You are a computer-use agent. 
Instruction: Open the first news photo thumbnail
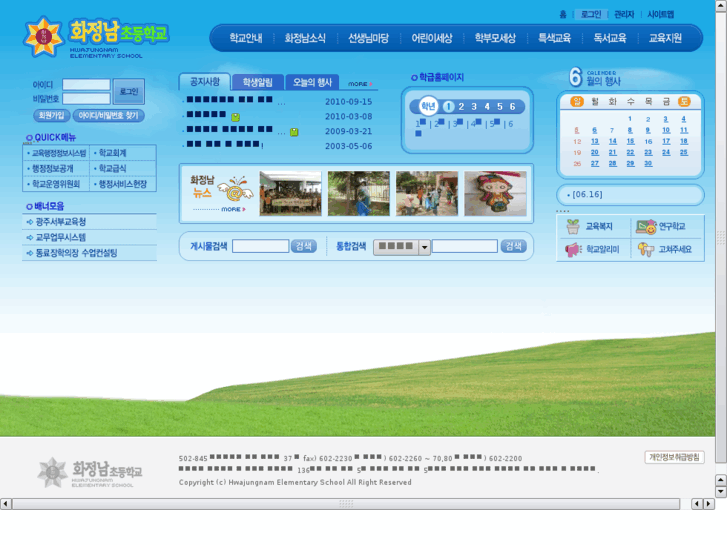(x=290, y=193)
